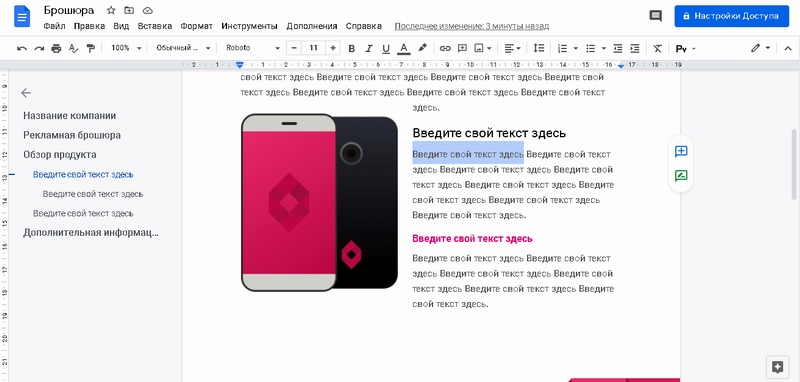Add comment with side plus icon
Image resolution: width=800 pixels, height=382 pixels.
click(x=681, y=151)
